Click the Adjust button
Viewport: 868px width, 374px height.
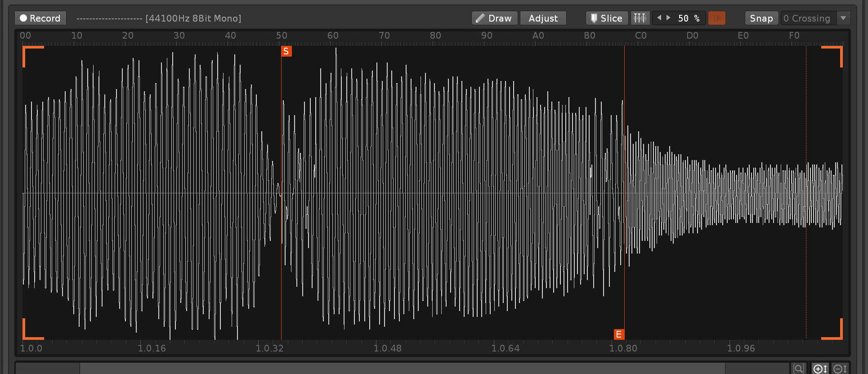(543, 18)
